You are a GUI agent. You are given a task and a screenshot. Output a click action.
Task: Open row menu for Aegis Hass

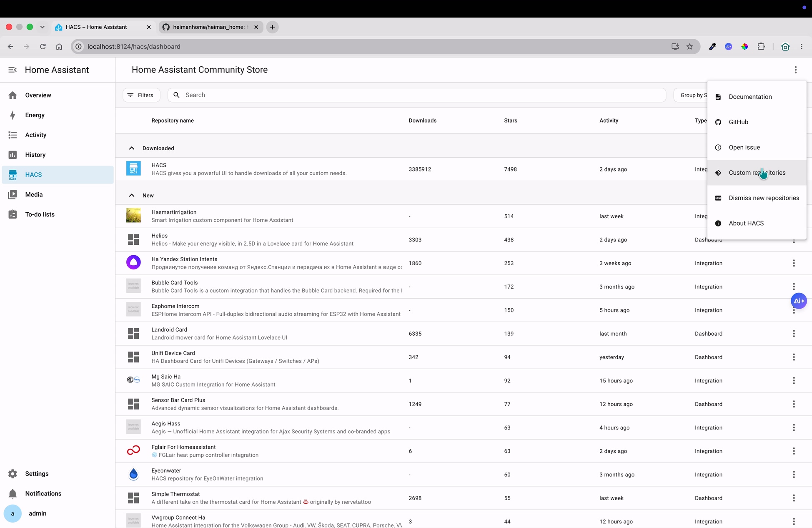[x=794, y=427]
